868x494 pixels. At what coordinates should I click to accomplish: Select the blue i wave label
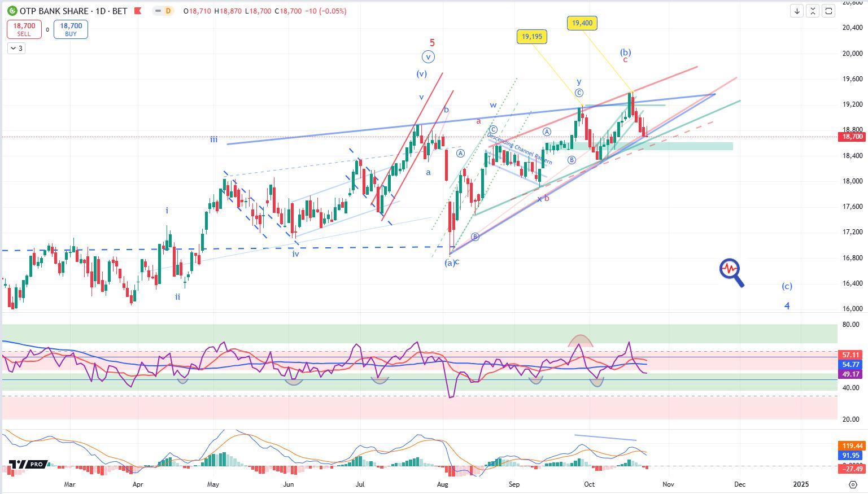(167, 211)
